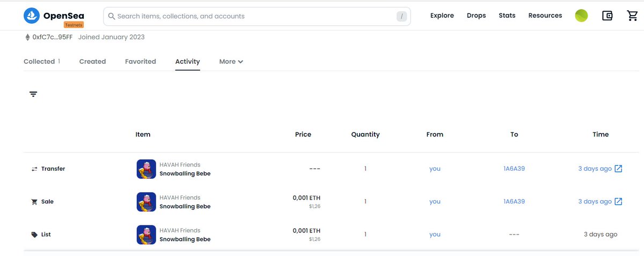The height and width of the screenshot is (256, 644).
Task: Switch to the Created tab
Action: (x=92, y=62)
